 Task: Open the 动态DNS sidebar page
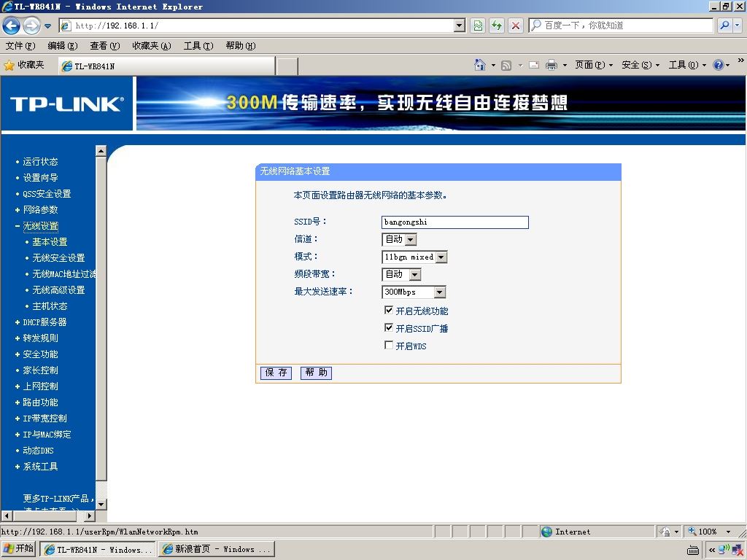[x=38, y=451]
